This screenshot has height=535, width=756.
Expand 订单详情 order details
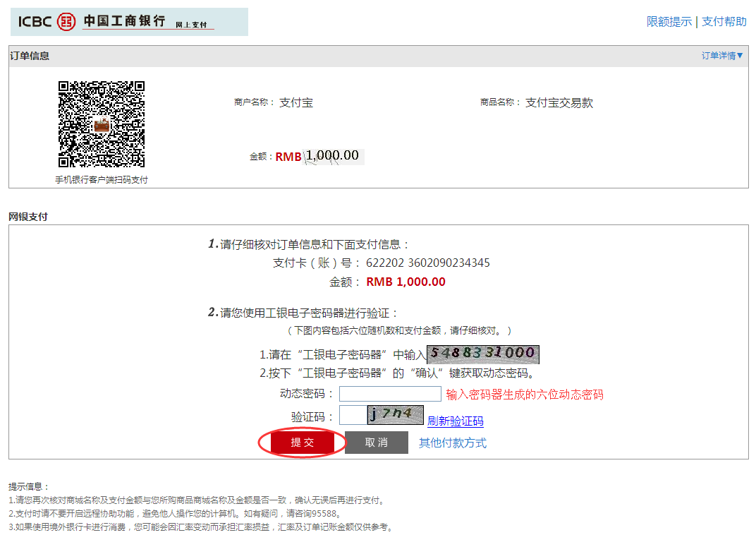tap(722, 56)
